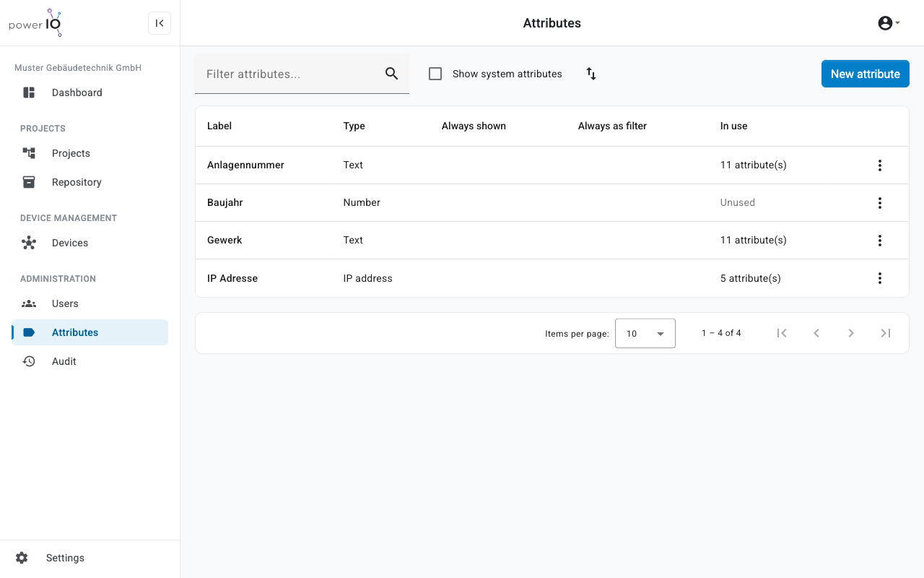The image size is (924, 578).
Task: Collapse the sidebar with the arrow button
Action: pyautogui.click(x=160, y=23)
